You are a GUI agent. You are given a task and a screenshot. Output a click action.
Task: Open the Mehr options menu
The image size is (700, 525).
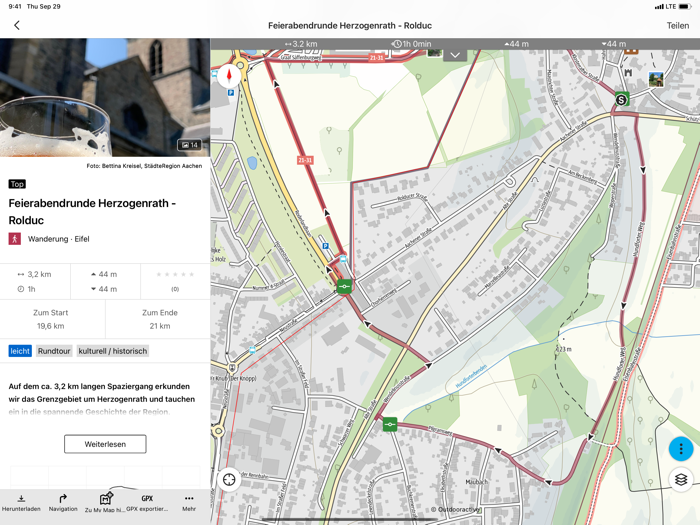tap(189, 503)
